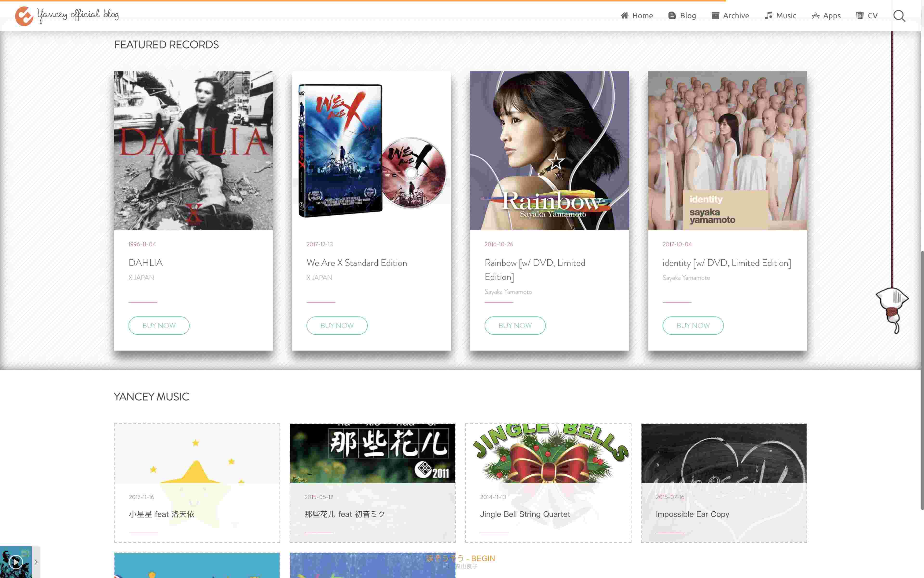924x578 pixels.
Task: Click the date 2017-12-13
Action: tap(320, 244)
